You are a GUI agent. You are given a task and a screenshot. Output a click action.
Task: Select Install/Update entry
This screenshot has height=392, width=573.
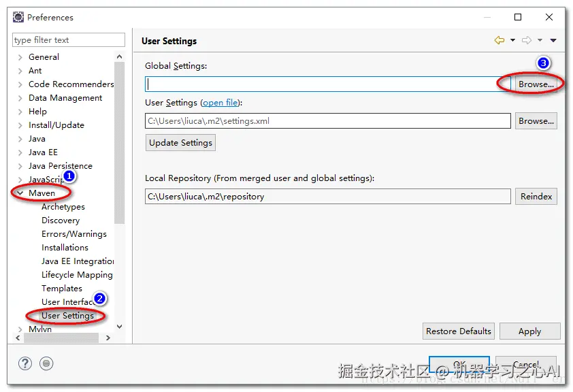(x=56, y=125)
